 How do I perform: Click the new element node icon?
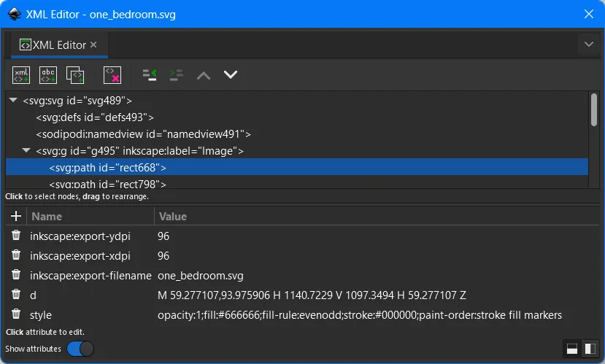tap(22, 74)
